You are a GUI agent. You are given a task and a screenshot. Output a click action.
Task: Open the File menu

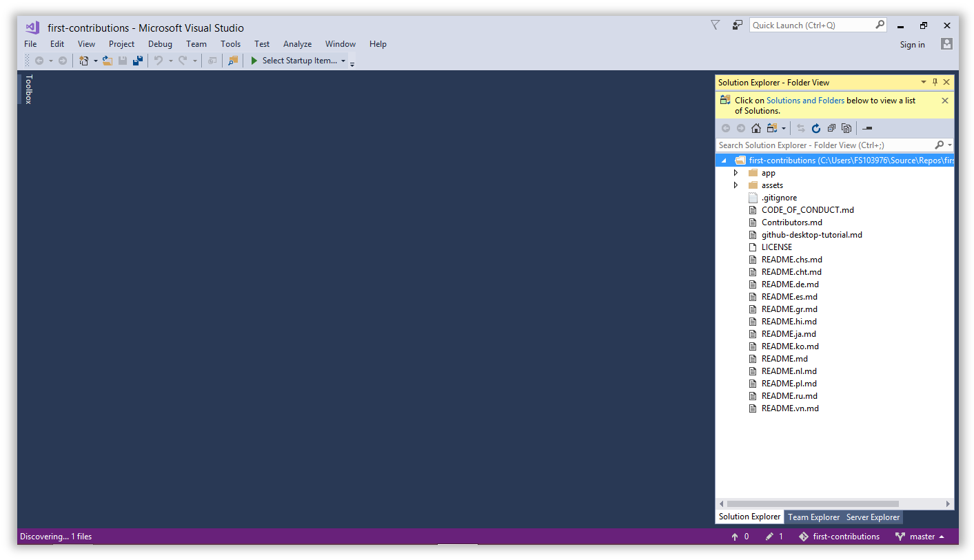[30, 44]
